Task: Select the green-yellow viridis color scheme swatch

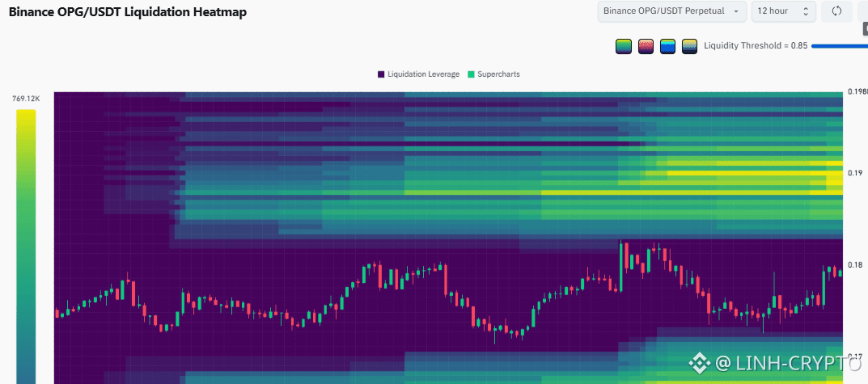Action: (x=624, y=46)
